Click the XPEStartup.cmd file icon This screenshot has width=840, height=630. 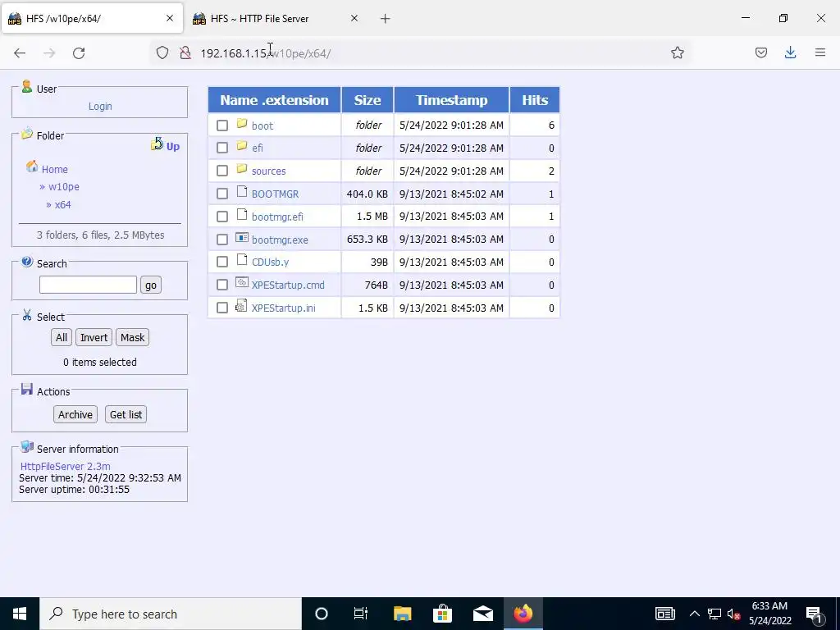point(242,283)
